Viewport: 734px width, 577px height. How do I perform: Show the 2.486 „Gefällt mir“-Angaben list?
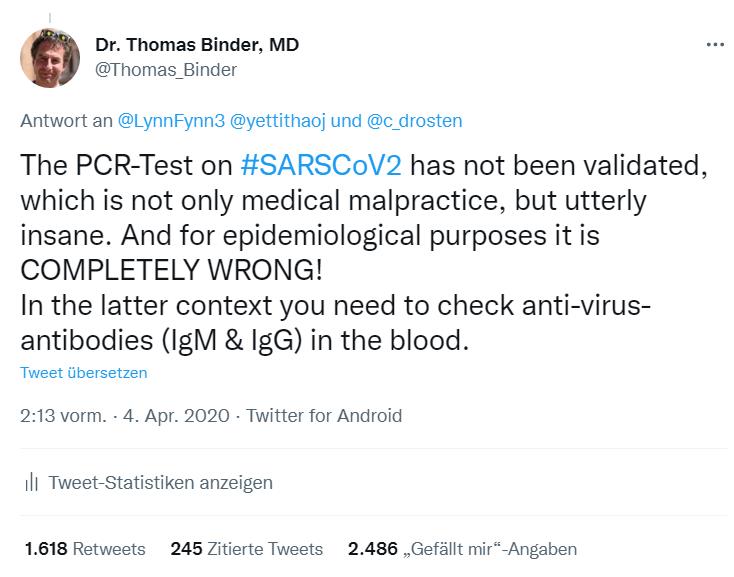(x=462, y=549)
